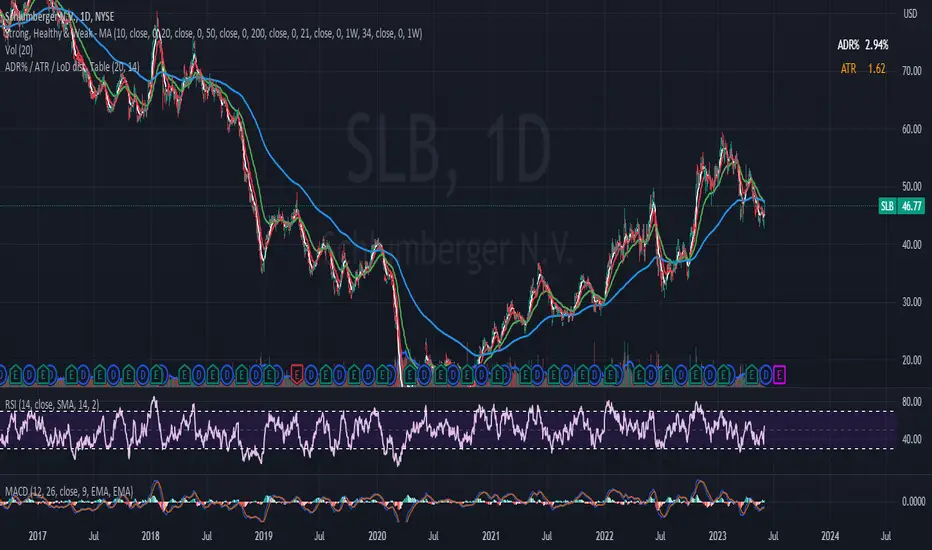Select the MACD indicator legend
Screen dimensions: 932x550
(78, 480)
